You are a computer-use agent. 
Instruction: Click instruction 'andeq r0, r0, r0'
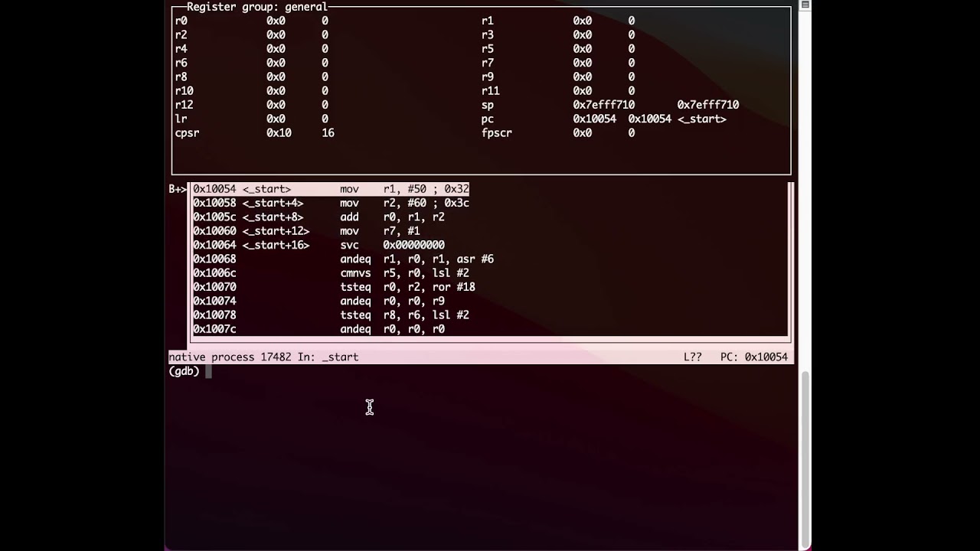coord(392,329)
